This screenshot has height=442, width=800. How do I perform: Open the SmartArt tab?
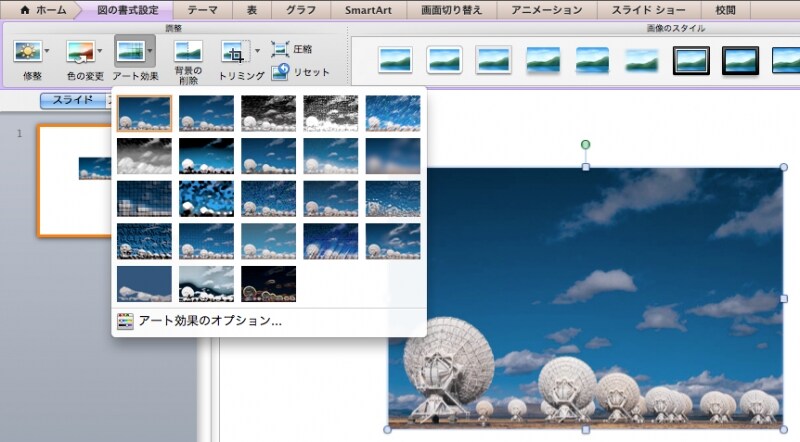point(368,10)
